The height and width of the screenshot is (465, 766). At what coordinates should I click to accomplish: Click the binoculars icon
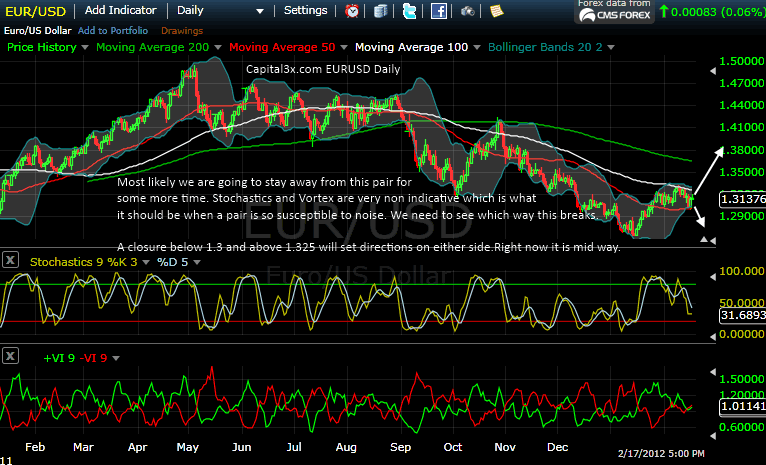(468, 11)
